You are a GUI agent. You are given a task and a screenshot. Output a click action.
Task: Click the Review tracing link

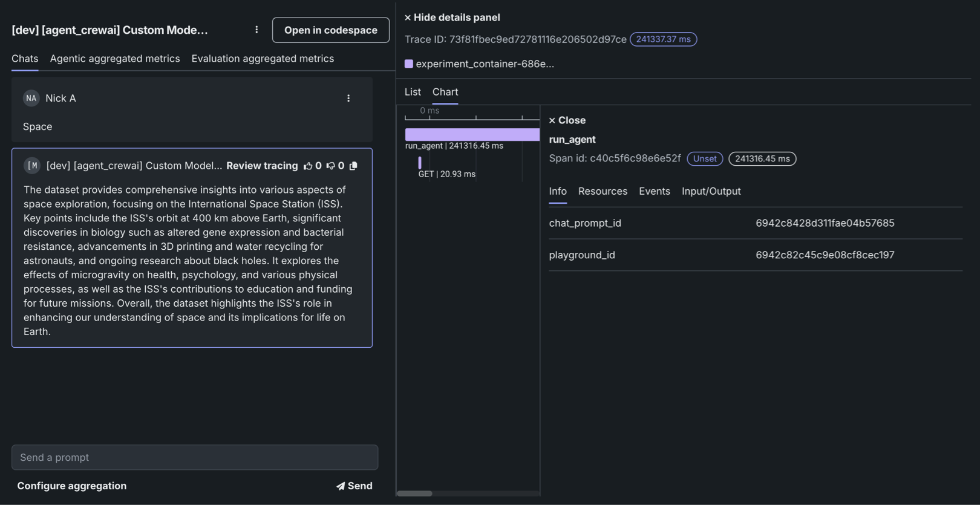(262, 166)
